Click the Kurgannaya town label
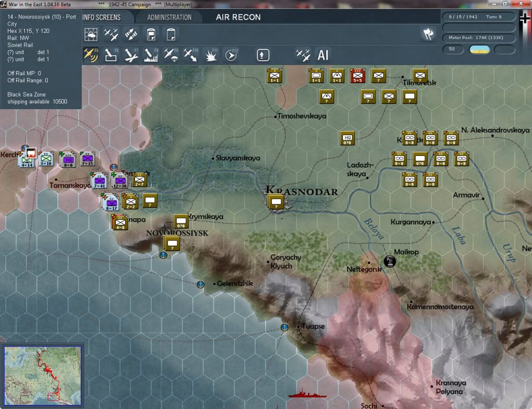Image resolution: width=532 pixels, height=409 pixels. point(410,222)
